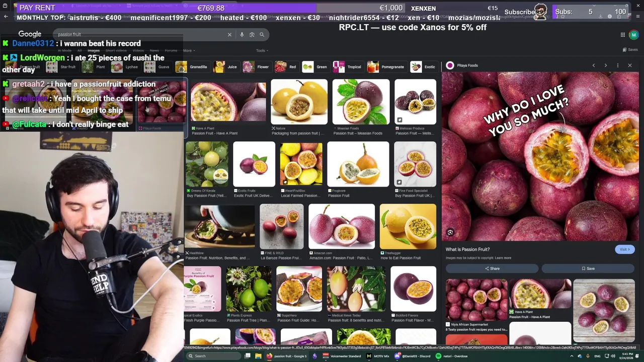Clear the search box with the X icon
644x362 pixels.
[x=229, y=35]
